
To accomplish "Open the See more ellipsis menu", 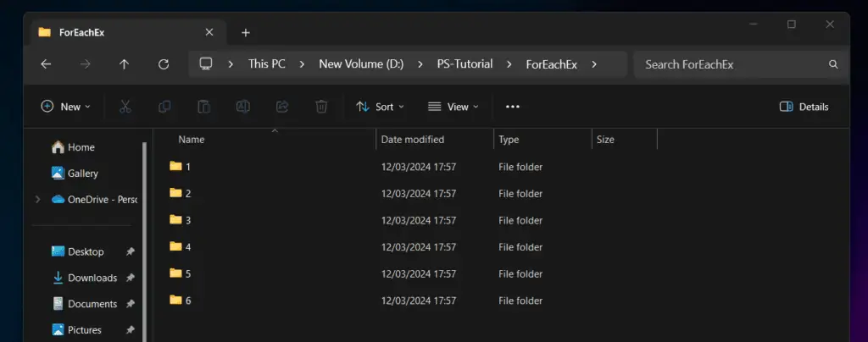I will pyautogui.click(x=512, y=107).
